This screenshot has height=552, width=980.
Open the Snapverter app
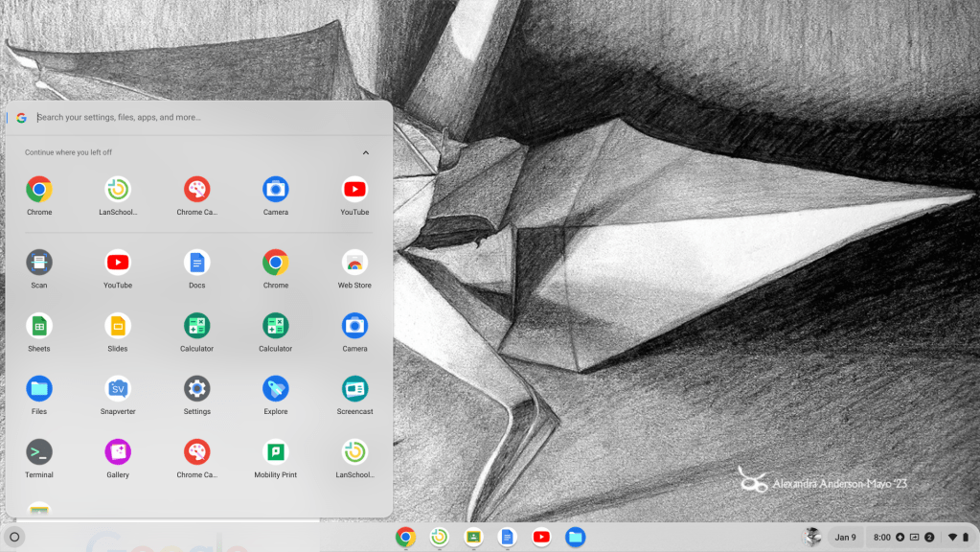[118, 389]
